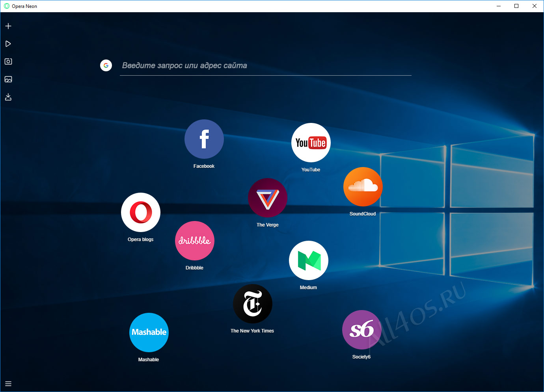Open the hamburger menu in the sidebar
This screenshot has height=392, width=544.
[x=8, y=384]
